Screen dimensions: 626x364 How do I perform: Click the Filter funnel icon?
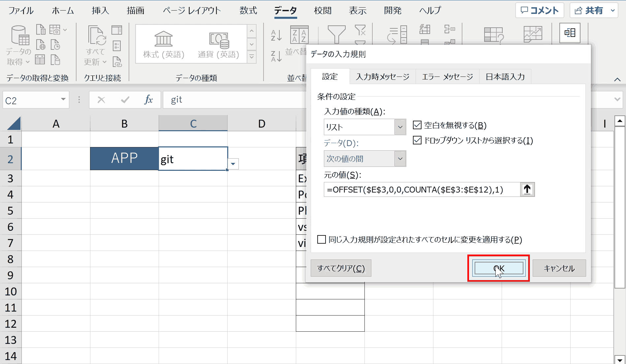click(x=336, y=34)
